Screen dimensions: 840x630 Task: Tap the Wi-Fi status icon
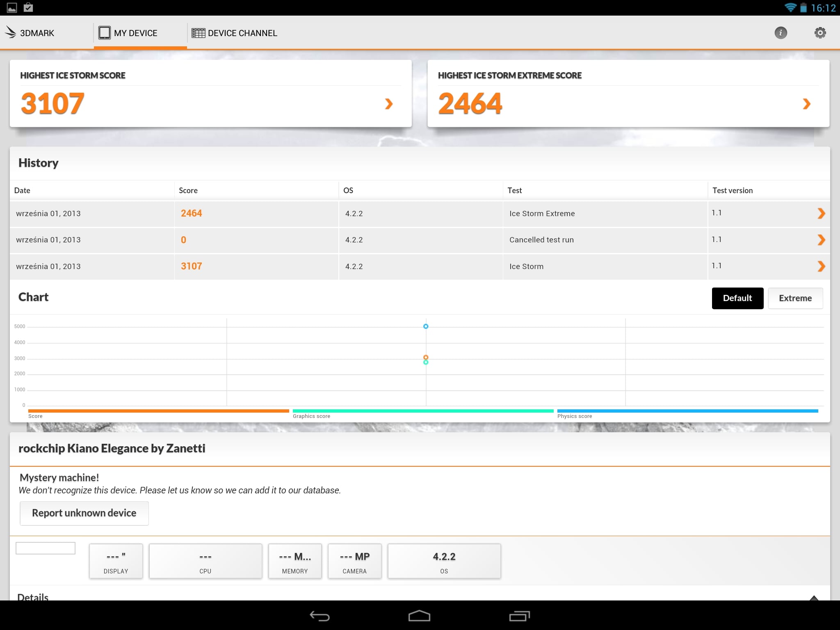(790, 7)
